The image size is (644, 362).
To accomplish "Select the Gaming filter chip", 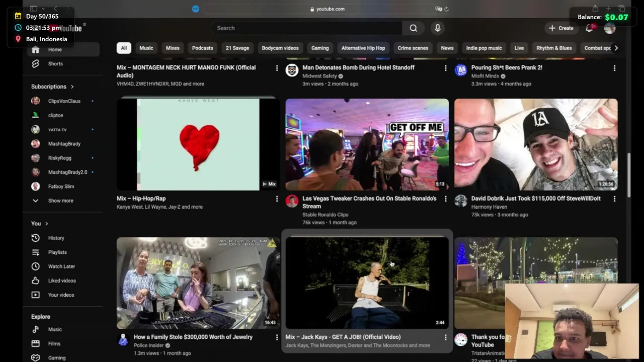I will pos(320,48).
